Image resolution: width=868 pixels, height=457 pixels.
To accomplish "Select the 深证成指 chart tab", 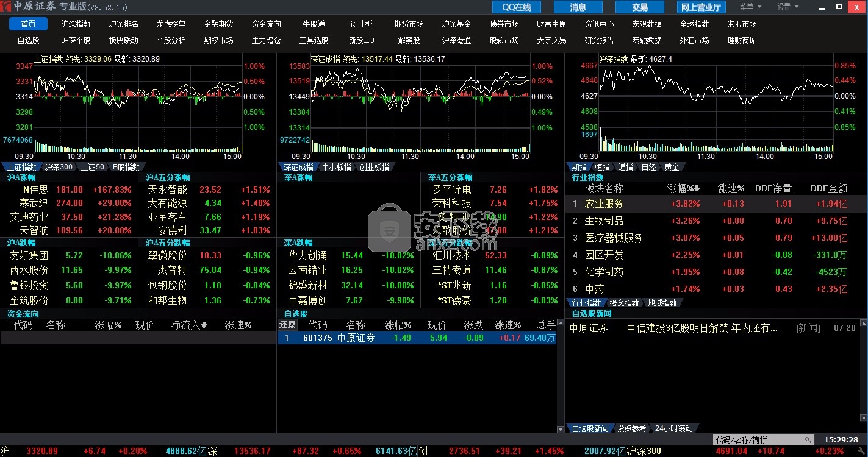I will coord(299,167).
